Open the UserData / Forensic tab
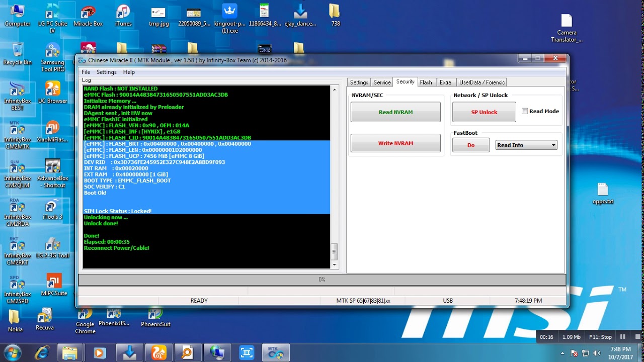This screenshot has height=362, width=644. tap(481, 82)
